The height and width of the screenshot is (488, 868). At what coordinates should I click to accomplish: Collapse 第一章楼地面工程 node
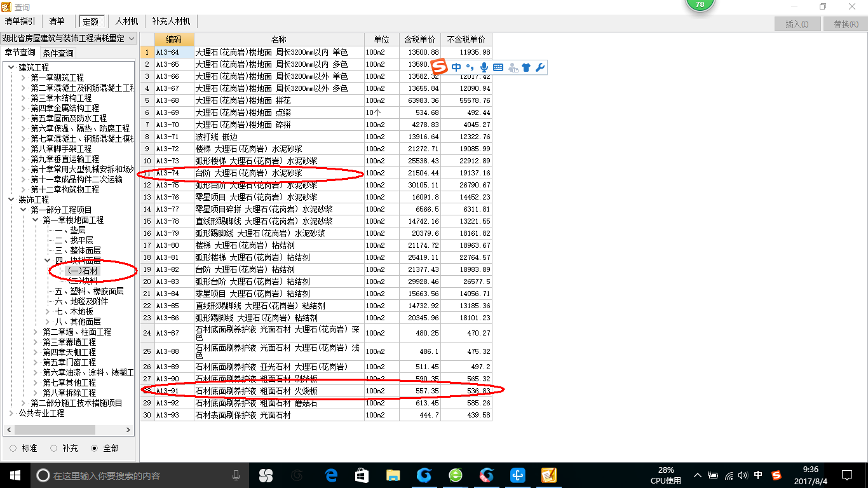(35, 220)
